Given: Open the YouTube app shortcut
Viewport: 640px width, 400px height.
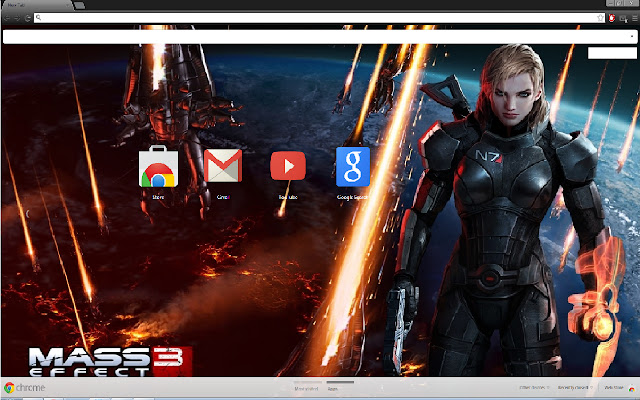Looking at the screenshot, I should coord(288,166).
